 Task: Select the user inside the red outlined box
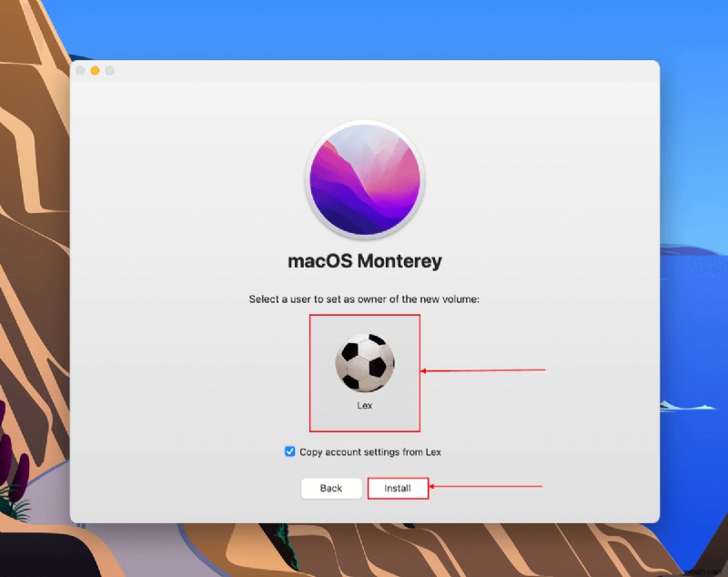coord(364,364)
